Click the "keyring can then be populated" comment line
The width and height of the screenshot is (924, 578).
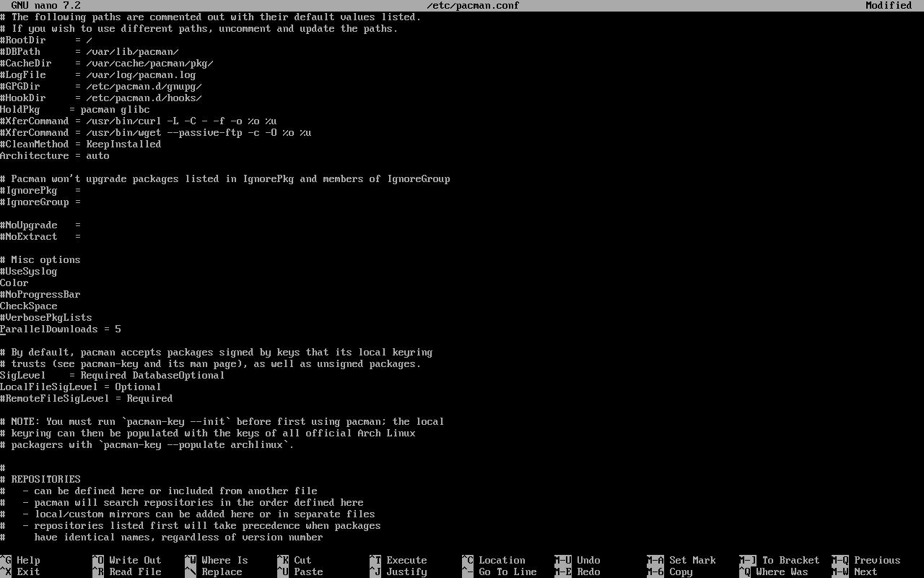pyautogui.click(x=208, y=433)
